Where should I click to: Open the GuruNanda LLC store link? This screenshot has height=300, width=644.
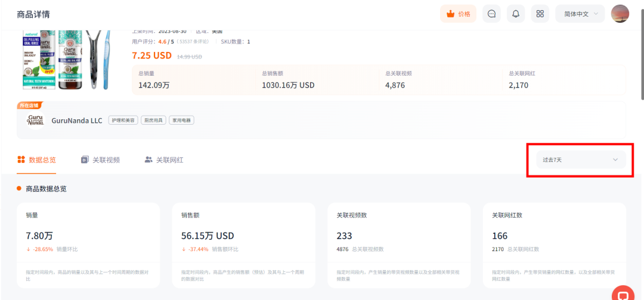pyautogui.click(x=77, y=120)
